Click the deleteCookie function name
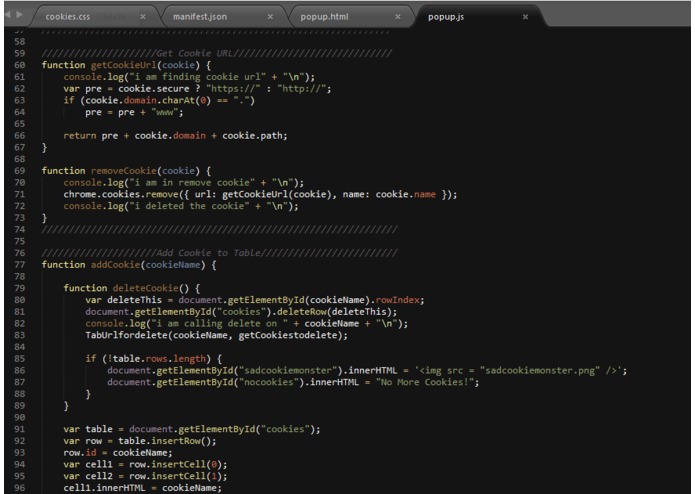 (145, 288)
